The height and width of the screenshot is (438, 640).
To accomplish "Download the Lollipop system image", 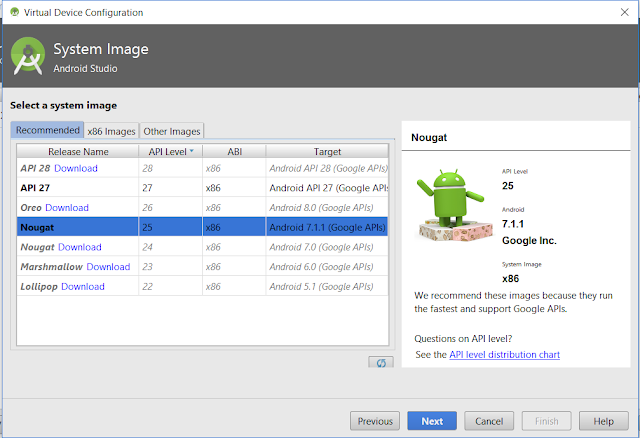I will pyautogui.click(x=83, y=287).
